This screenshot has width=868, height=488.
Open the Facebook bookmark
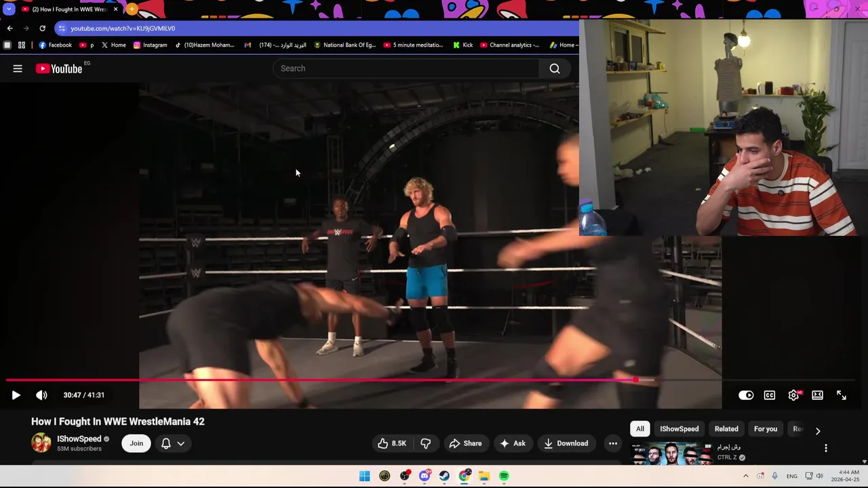click(56, 45)
